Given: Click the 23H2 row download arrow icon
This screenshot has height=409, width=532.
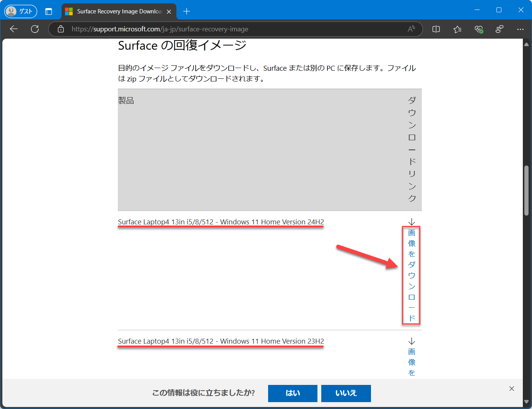Looking at the screenshot, I should pos(412,341).
